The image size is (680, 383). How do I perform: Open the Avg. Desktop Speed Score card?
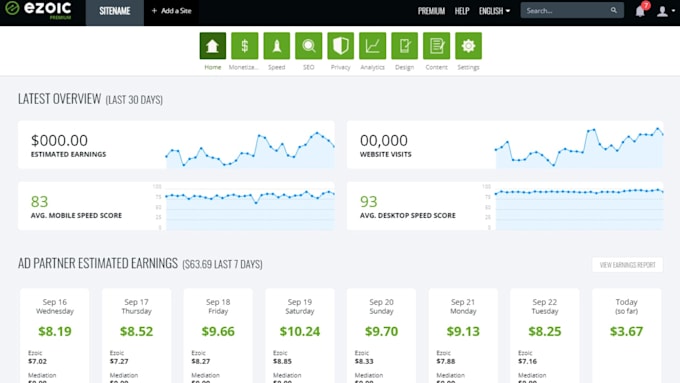point(505,206)
